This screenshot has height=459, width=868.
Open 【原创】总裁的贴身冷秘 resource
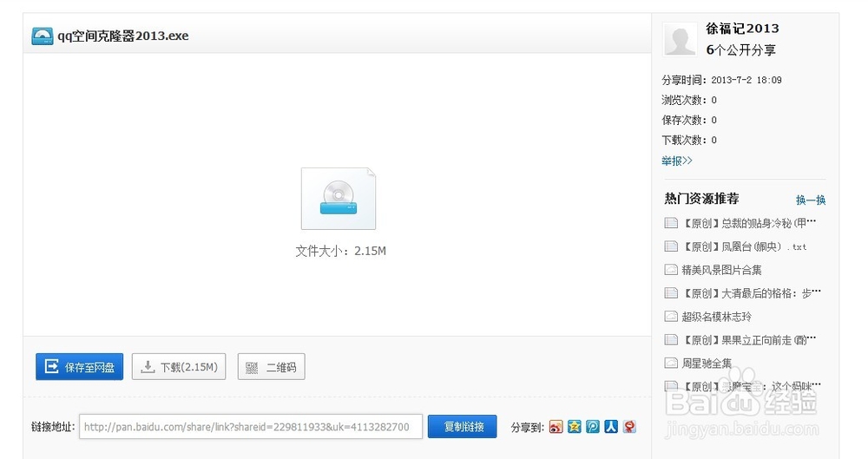click(748, 223)
